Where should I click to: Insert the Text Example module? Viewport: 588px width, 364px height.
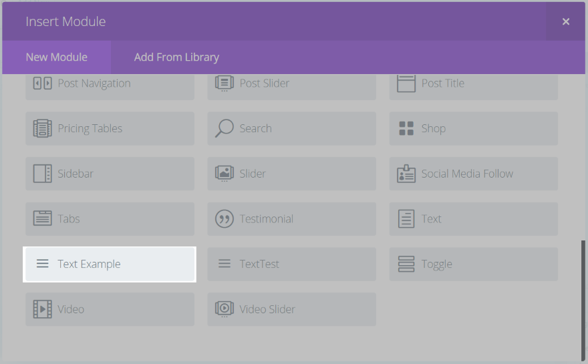click(110, 264)
